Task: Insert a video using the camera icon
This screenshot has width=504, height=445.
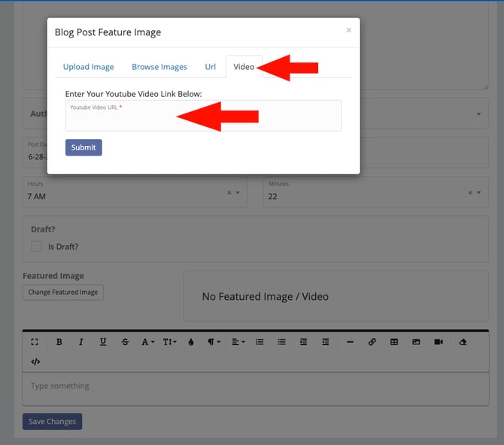Action: (438, 342)
